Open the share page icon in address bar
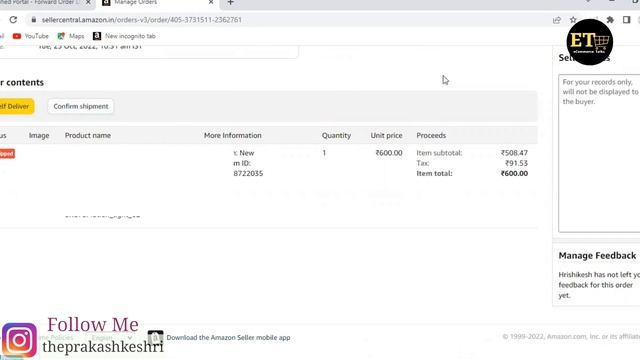This screenshot has height=360, width=640. tap(557, 20)
